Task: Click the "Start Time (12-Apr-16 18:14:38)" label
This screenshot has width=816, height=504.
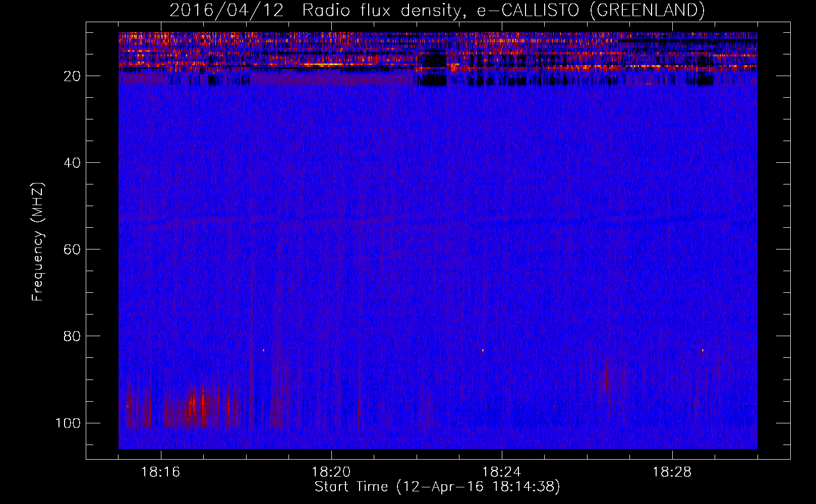Action: pyautogui.click(x=437, y=487)
